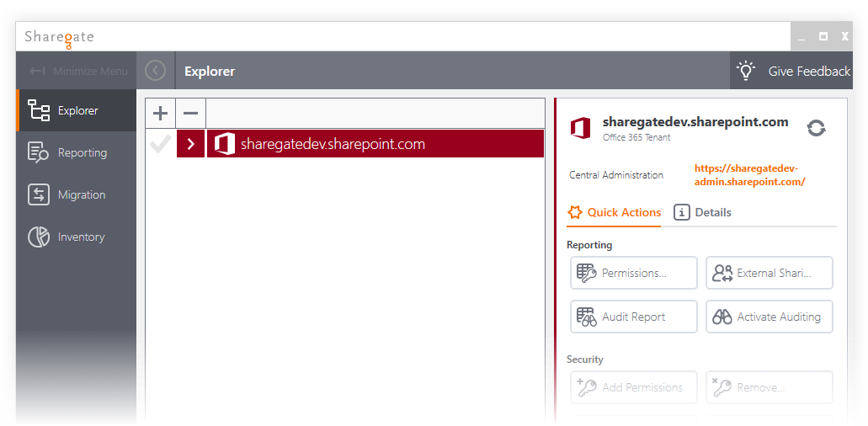This screenshot has width=868, height=426.
Task: Toggle the checkmark beside sharegatedev.sharepoint.com
Action: [160, 144]
